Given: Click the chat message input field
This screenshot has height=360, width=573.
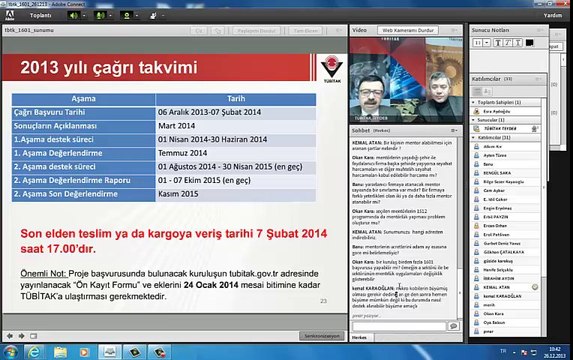Looking at the screenshot, I should click(399, 326).
